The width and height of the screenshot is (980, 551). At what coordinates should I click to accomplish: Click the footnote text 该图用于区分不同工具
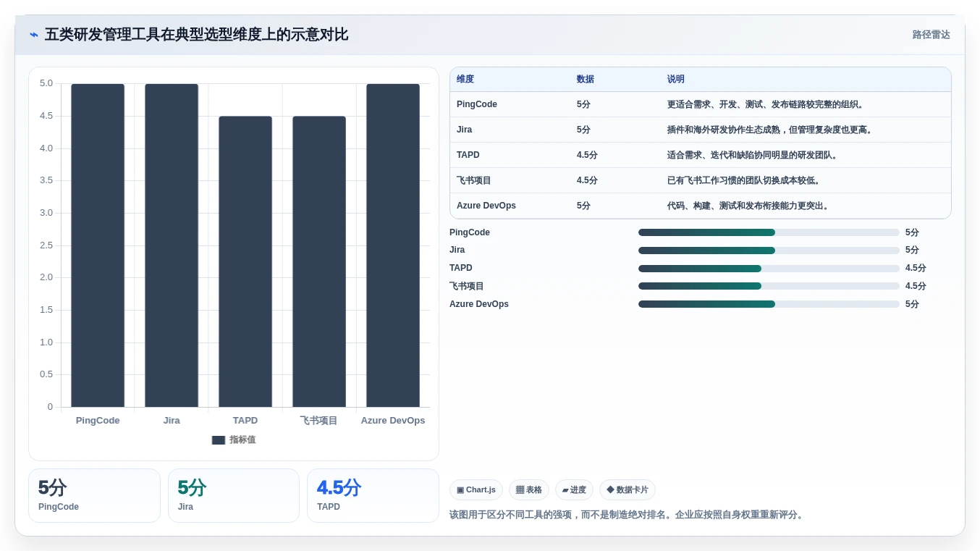pyautogui.click(x=626, y=515)
